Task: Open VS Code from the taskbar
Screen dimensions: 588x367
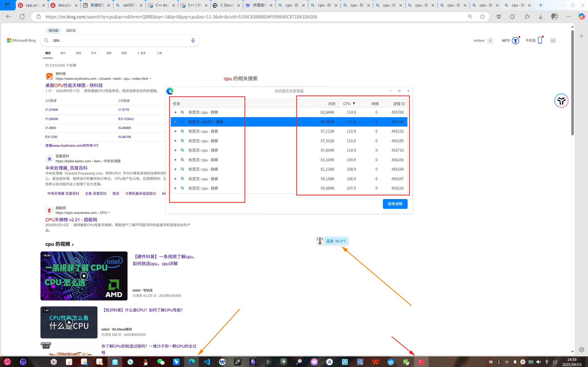Action: click(207, 362)
